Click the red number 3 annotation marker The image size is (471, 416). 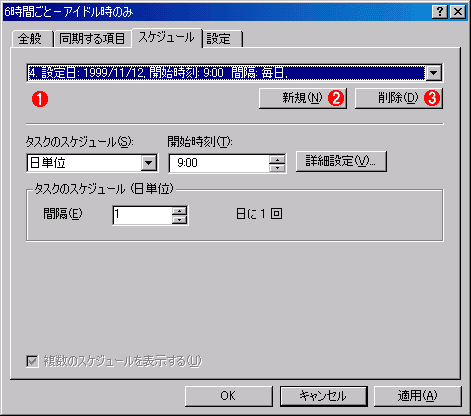[x=432, y=98]
